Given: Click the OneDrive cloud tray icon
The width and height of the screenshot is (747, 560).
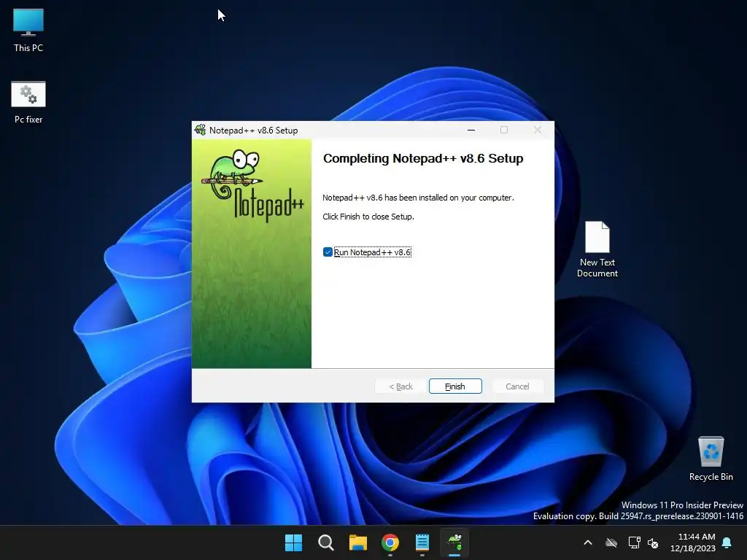Looking at the screenshot, I should (x=611, y=542).
